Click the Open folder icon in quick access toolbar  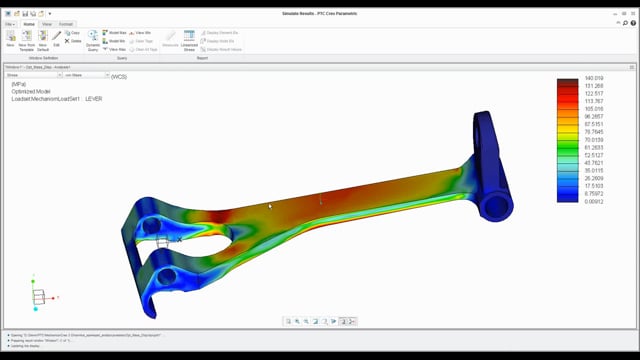[x=17, y=14]
